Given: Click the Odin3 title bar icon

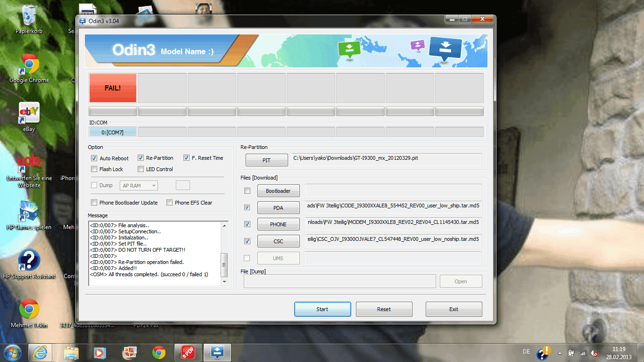Looking at the screenshot, I should coord(83,21).
